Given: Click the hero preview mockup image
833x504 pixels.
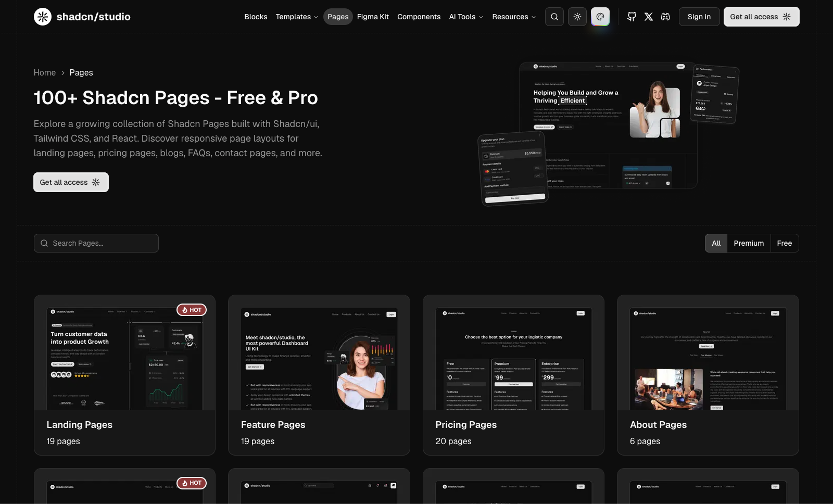Looking at the screenshot, I should click(x=609, y=133).
